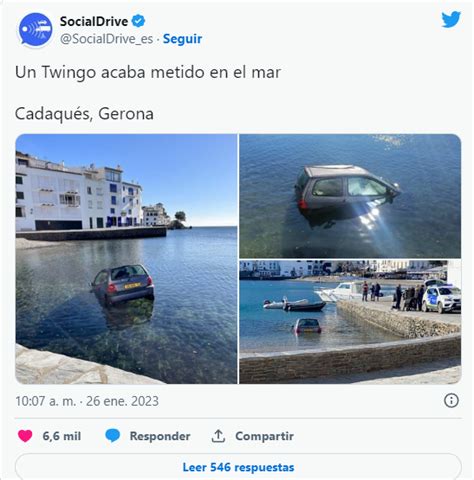Click the Compartir label
This screenshot has width=474, height=480.
click(x=265, y=436)
